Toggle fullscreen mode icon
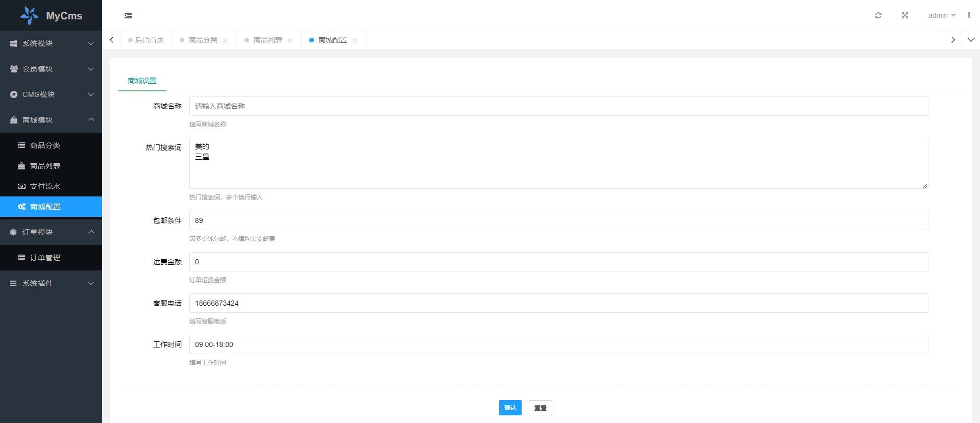Image resolution: width=980 pixels, height=423 pixels. pyautogui.click(x=904, y=15)
